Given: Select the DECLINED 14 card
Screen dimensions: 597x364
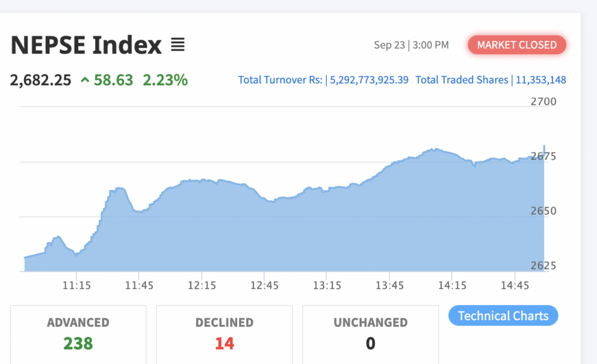Looking at the screenshot, I should (224, 333).
